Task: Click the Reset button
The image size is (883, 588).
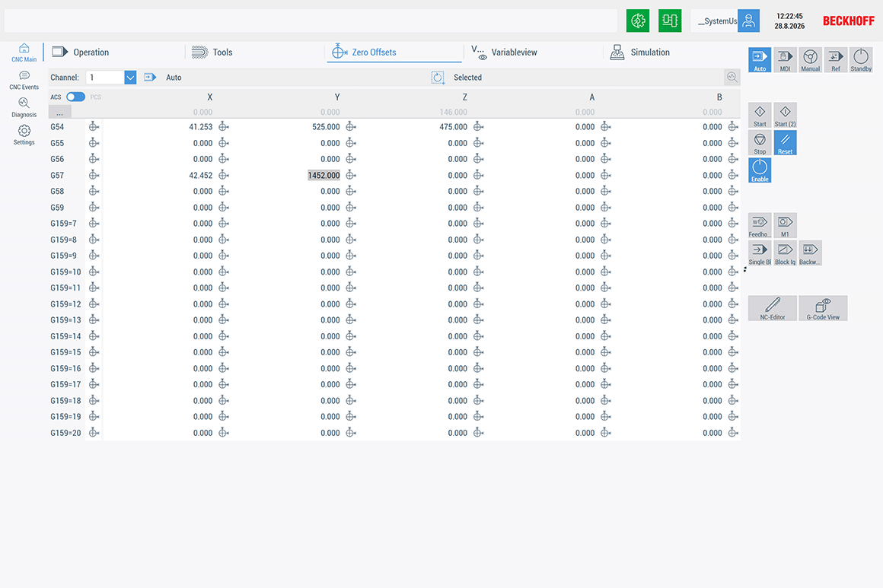Action: coord(785,142)
